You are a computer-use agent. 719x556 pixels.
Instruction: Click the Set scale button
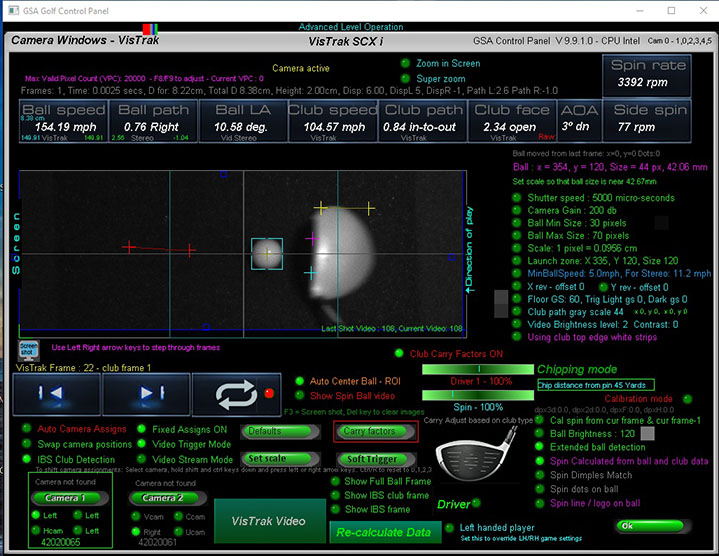pos(280,458)
